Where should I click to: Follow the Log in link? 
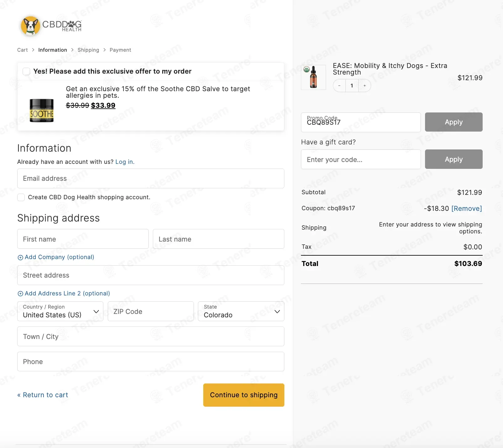125,162
